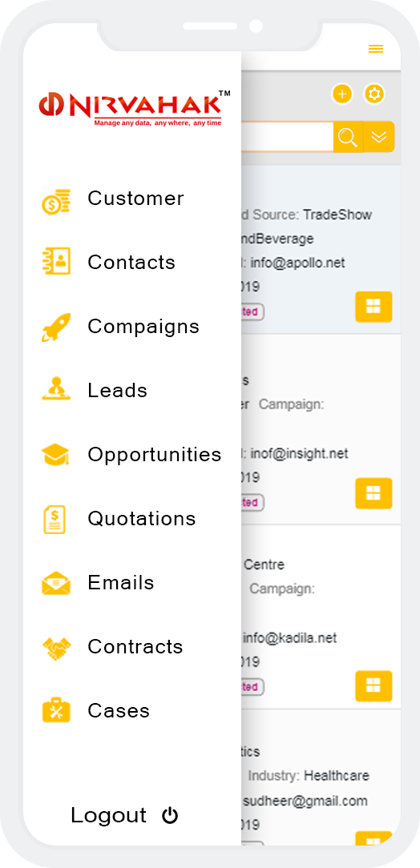Add a new record with the plus icon
The image size is (420, 868).
342,94
